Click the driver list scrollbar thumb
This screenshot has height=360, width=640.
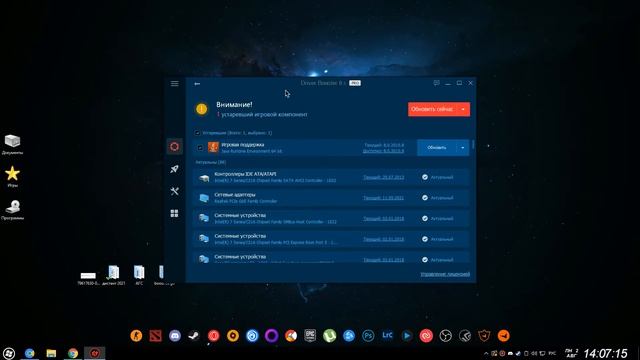pyautogui.click(x=473, y=144)
